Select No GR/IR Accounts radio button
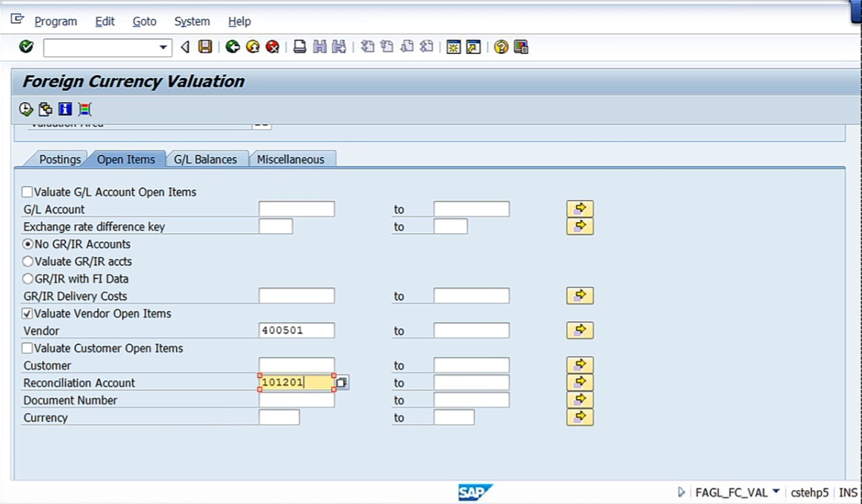 27,244
